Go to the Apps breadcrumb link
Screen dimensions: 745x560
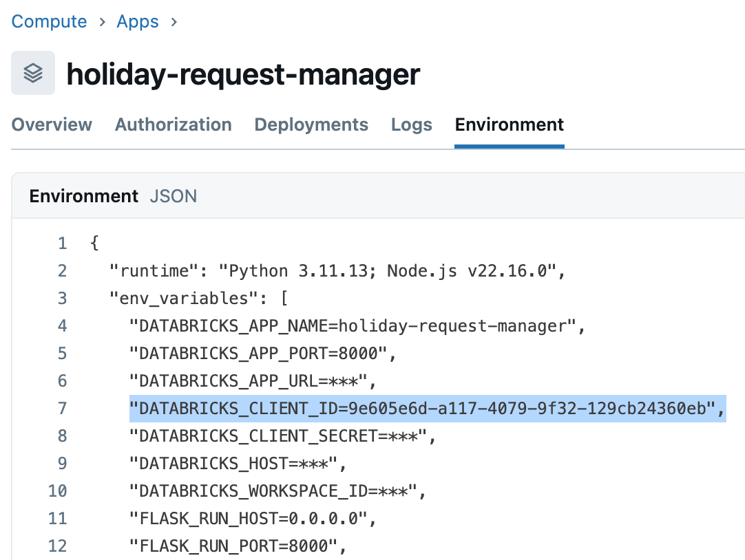pos(138,21)
